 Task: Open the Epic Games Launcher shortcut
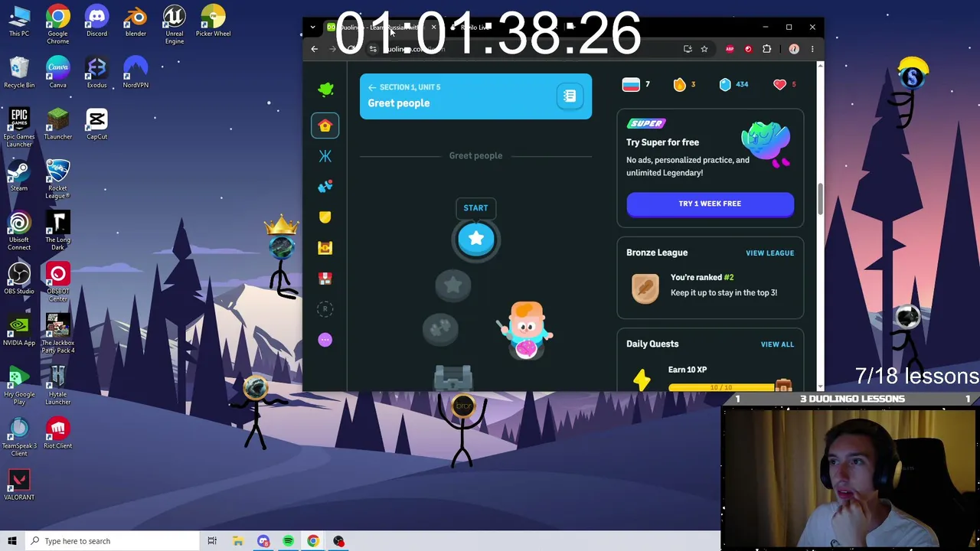(x=19, y=128)
